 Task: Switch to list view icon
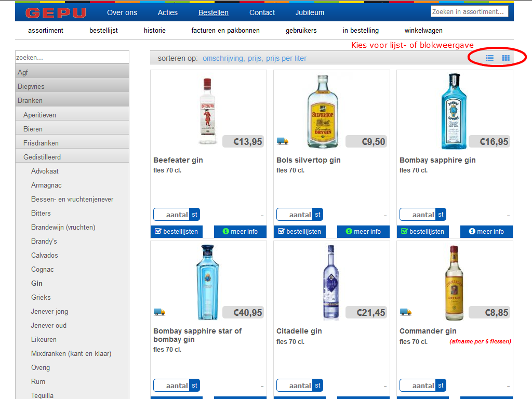pos(489,58)
